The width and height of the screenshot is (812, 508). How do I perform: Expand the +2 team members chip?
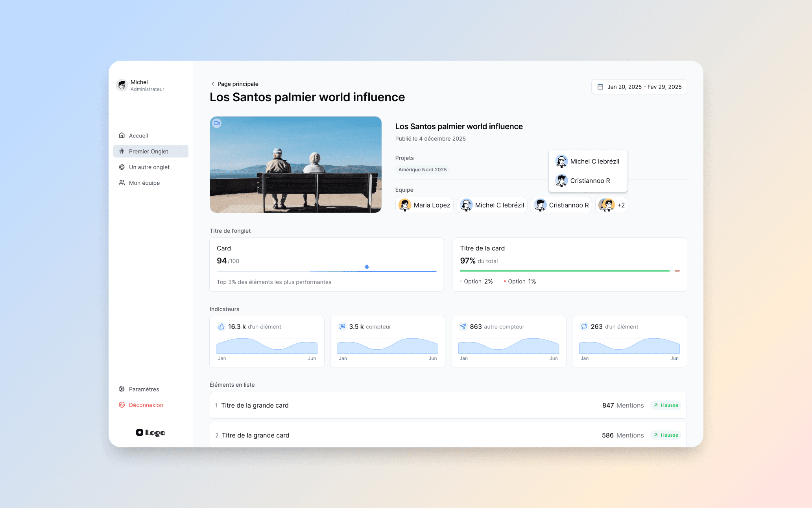click(612, 205)
